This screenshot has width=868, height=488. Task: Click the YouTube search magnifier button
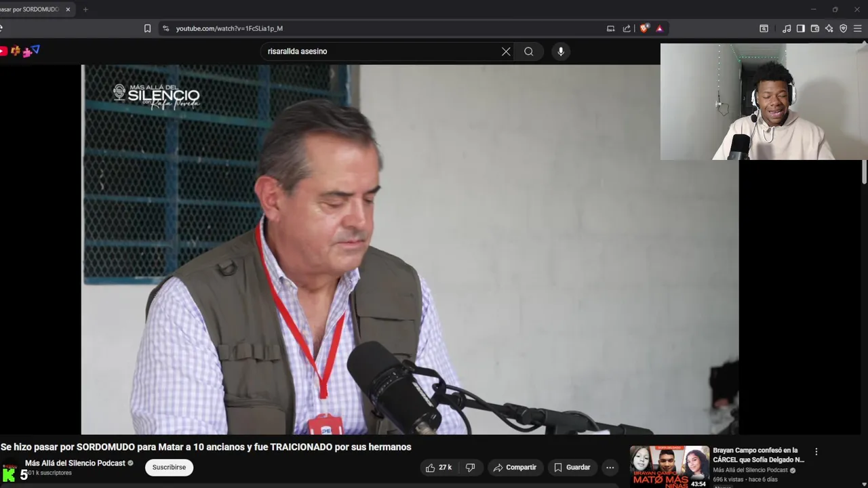[528, 52]
